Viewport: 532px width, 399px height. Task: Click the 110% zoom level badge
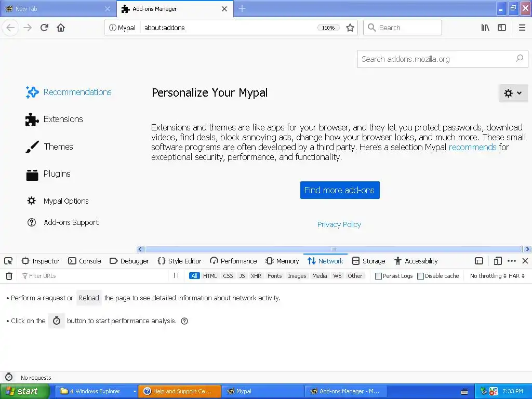point(328,28)
